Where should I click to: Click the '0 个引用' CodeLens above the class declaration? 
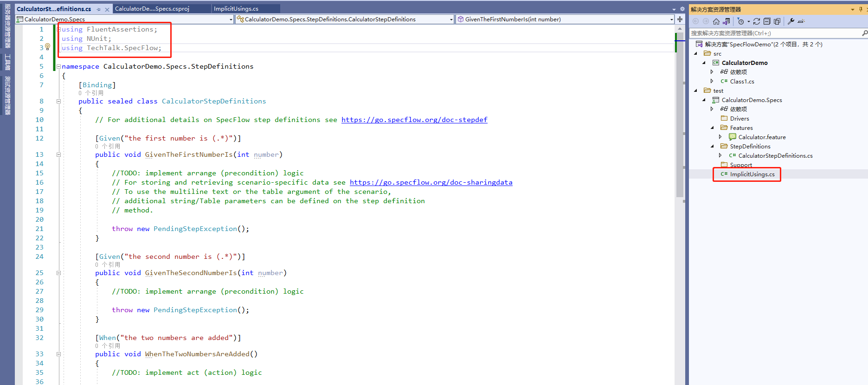[91, 93]
